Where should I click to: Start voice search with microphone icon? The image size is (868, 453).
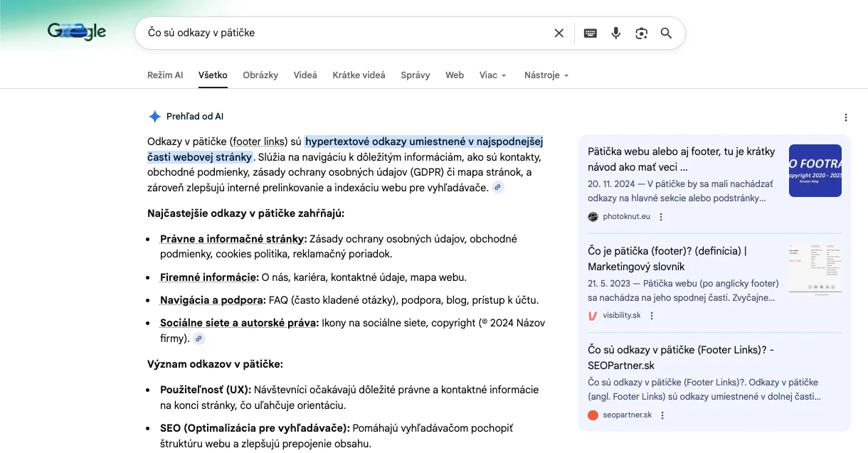click(616, 33)
